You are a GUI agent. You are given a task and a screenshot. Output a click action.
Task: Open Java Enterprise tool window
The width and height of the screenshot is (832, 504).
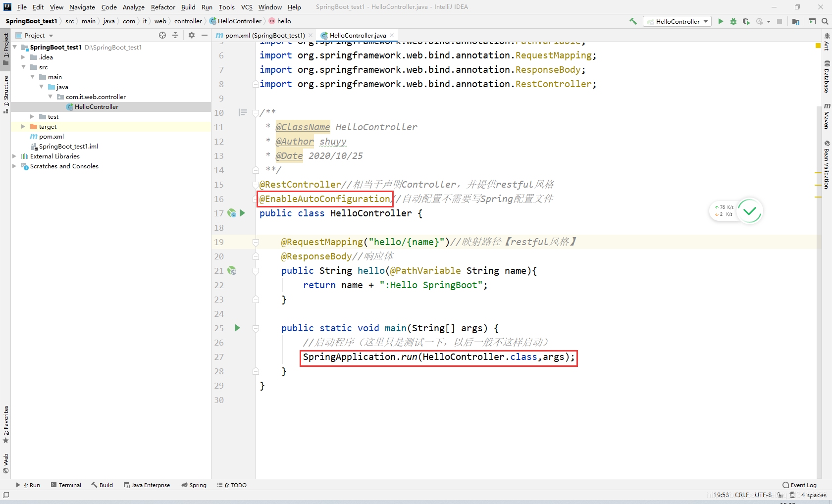[147, 485]
